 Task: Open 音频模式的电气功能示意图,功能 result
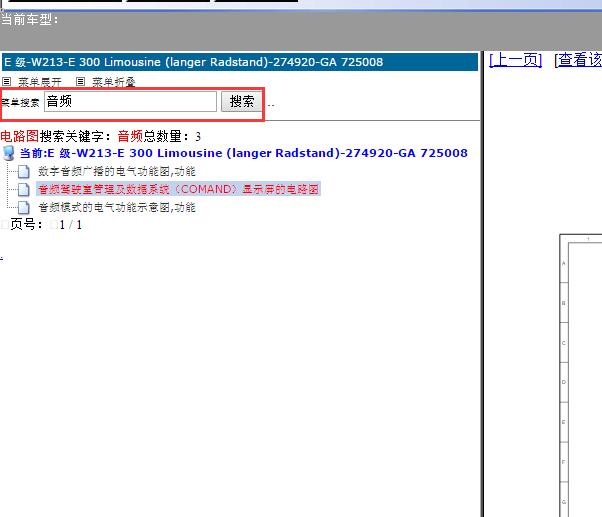point(117,208)
